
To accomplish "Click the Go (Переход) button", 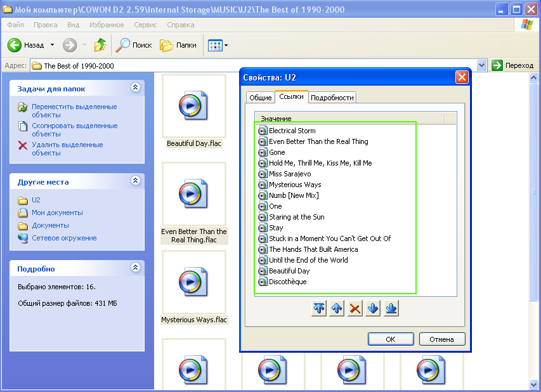I will point(512,65).
